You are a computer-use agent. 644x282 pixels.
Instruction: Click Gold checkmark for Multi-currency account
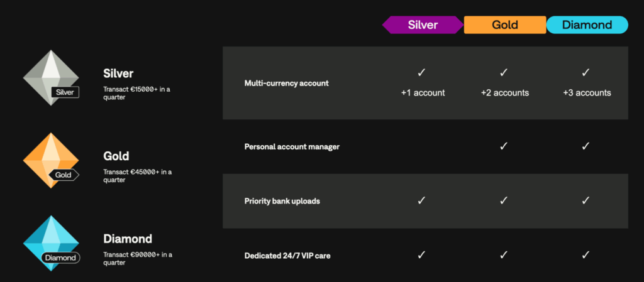(504, 72)
